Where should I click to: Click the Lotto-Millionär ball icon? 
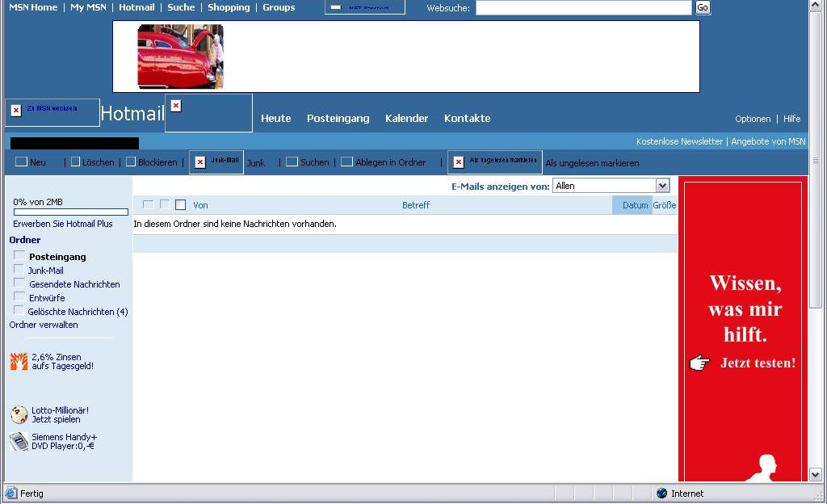[x=19, y=415]
